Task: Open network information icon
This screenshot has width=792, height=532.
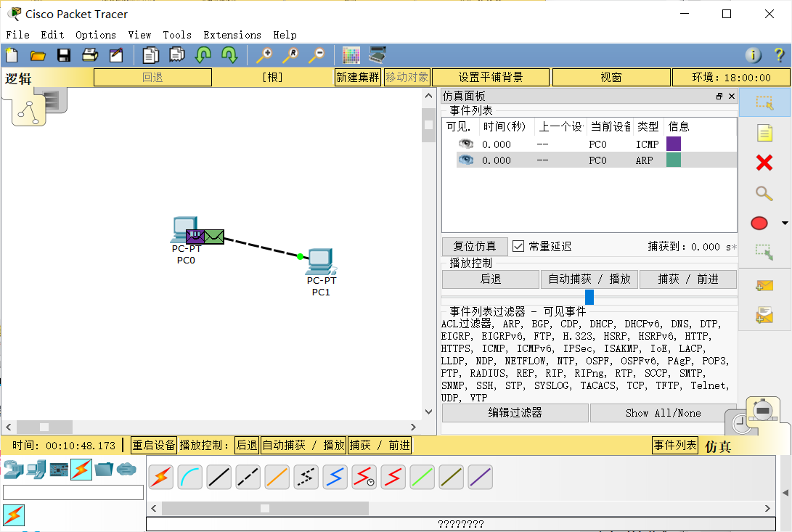Action: pos(753,55)
